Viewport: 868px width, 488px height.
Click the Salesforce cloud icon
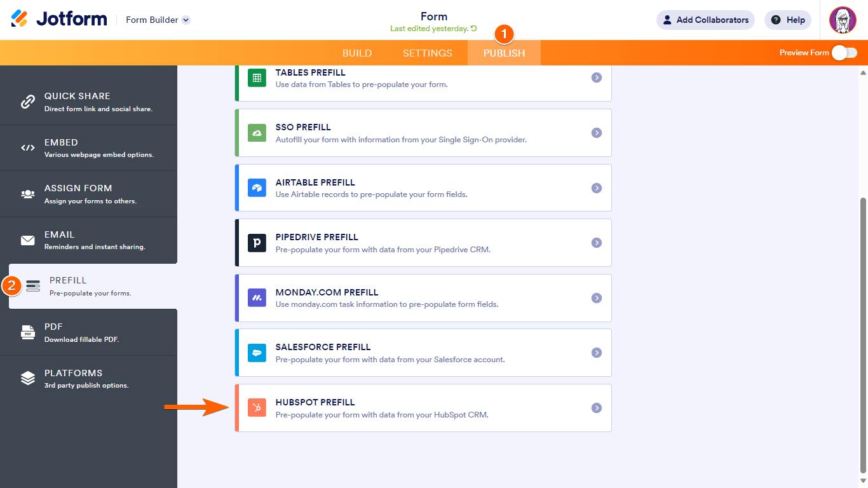[257, 353]
